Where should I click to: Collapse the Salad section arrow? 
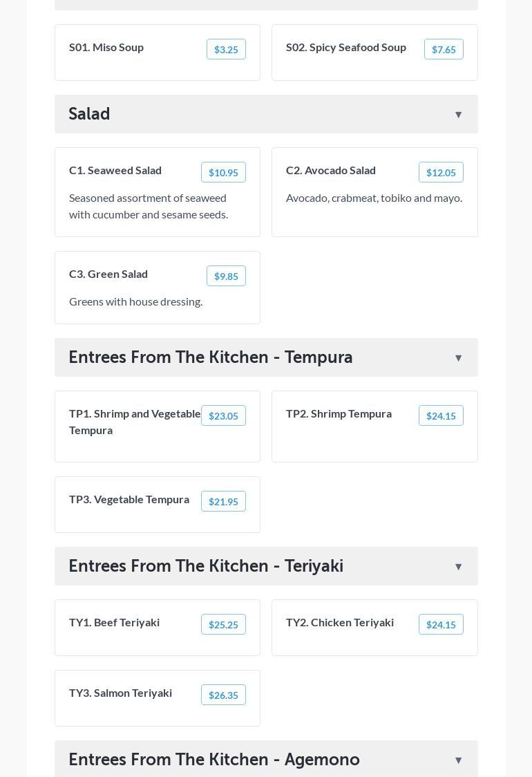click(x=458, y=115)
